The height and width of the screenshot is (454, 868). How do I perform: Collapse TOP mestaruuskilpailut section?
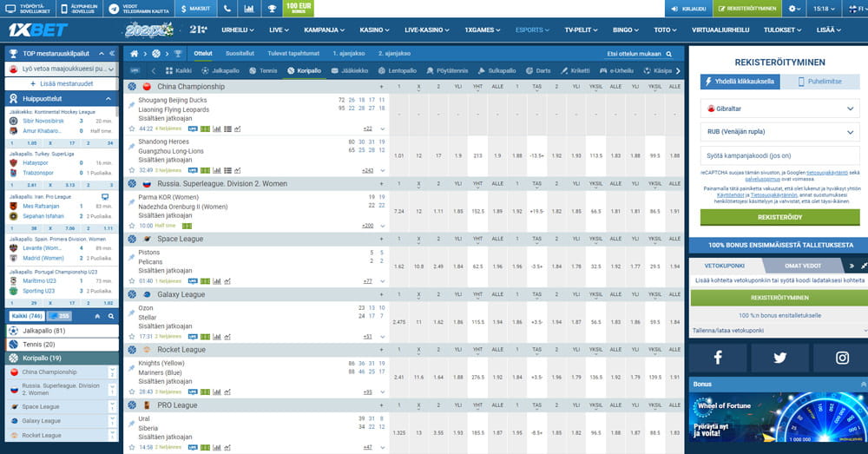[102, 53]
